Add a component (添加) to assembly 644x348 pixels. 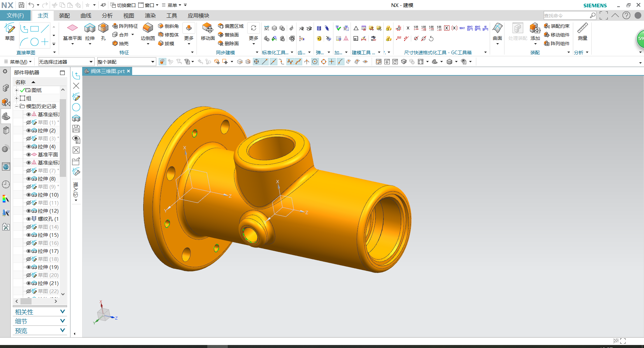(x=535, y=32)
